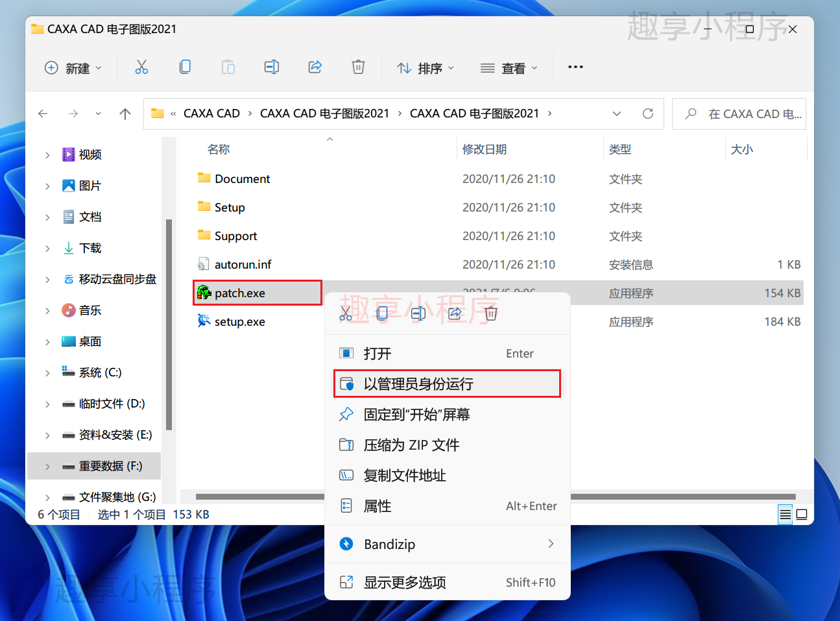Choose Pin to Start screen

tap(448, 414)
